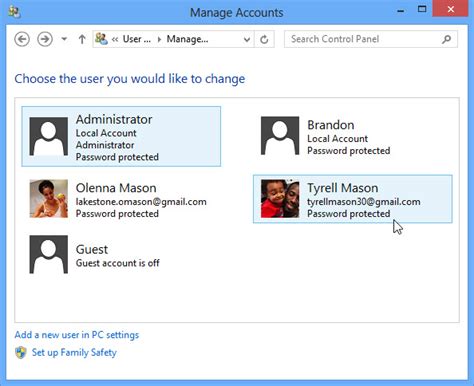Image resolution: width=474 pixels, height=386 pixels.
Task: Click the Manage breadcrumb segment
Action: point(187,39)
